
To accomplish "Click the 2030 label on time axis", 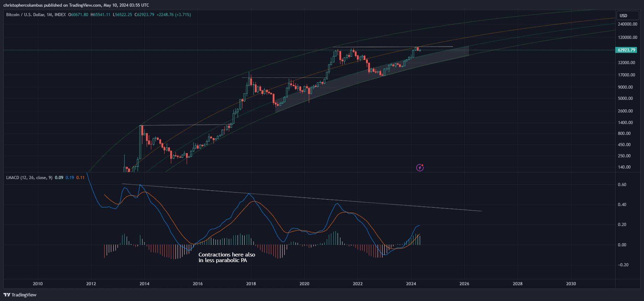I will point(571,284).
